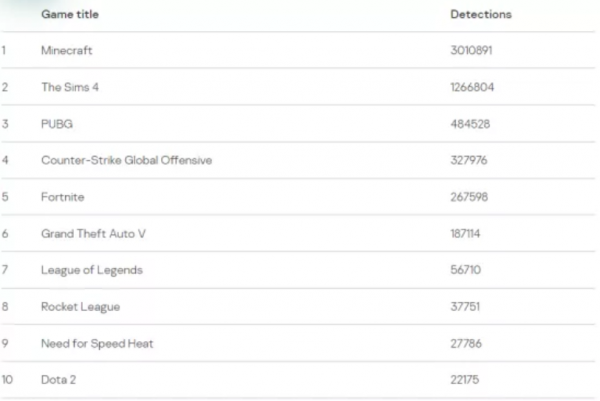
Task: Click the League of Legends title
Action: pos(92,270)
